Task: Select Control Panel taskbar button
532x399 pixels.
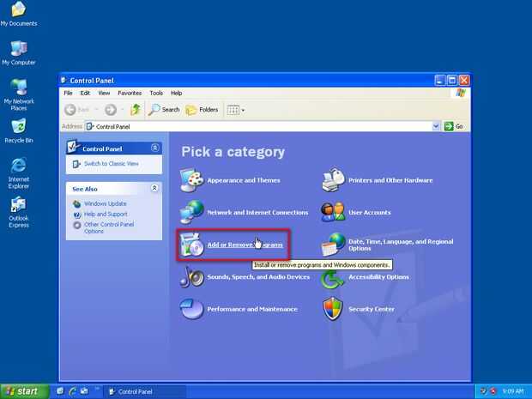Action: [144, 391]
